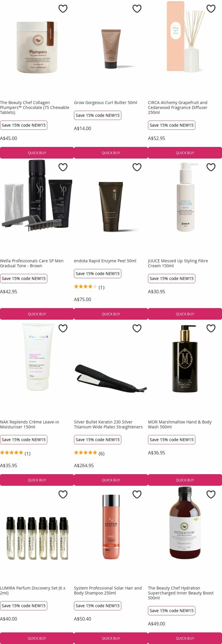
Task: Click NEW15 code badge under LUMIRA Discovery Set
Action: click(23, 606)
